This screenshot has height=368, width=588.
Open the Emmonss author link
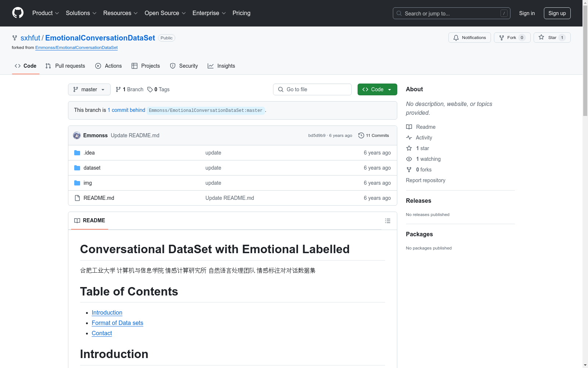(96, 135)
